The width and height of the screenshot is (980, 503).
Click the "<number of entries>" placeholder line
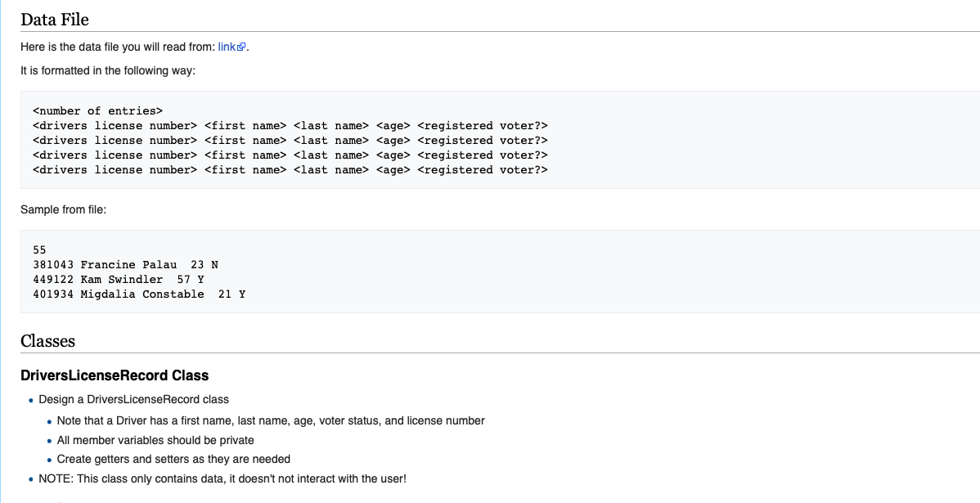[x=97, y=110]
